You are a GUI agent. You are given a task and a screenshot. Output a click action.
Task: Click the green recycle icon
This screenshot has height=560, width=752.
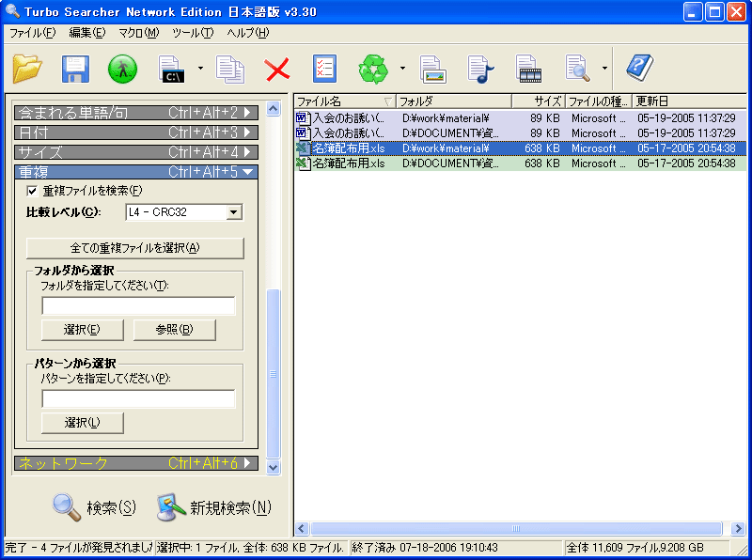point(373,69)
